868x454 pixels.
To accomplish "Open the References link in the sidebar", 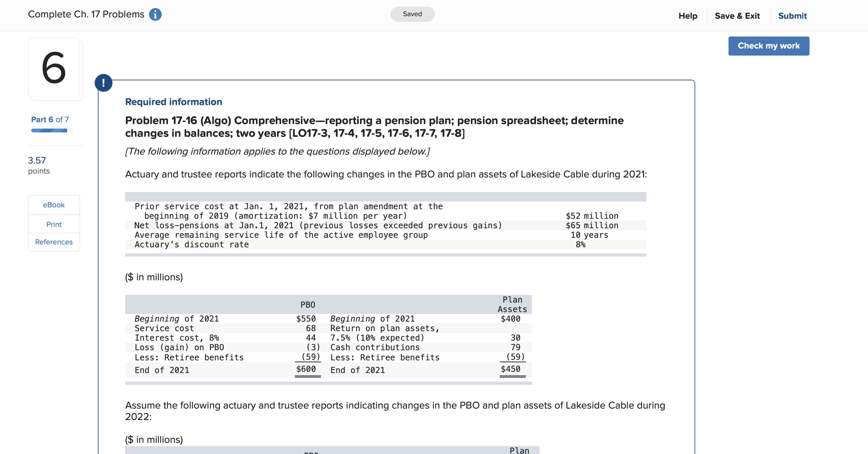I will [x=54, y=242].
